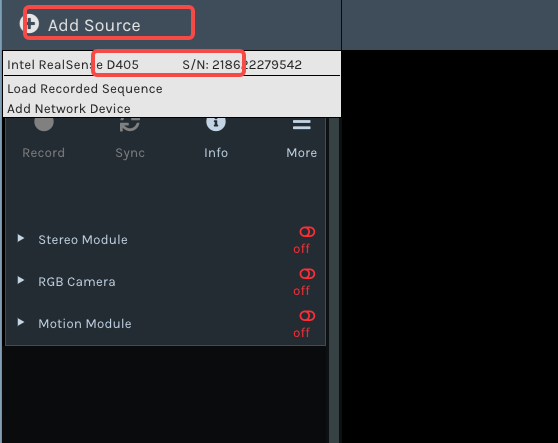Click the plus icon beside Add Source
Viewport: 558px width, 443px height.
pyautogui.click(x=30, y=24)
